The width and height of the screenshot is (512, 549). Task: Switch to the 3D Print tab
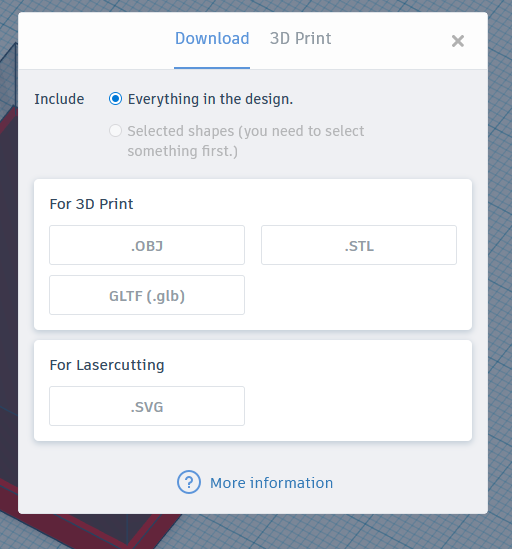pos(300,39)
